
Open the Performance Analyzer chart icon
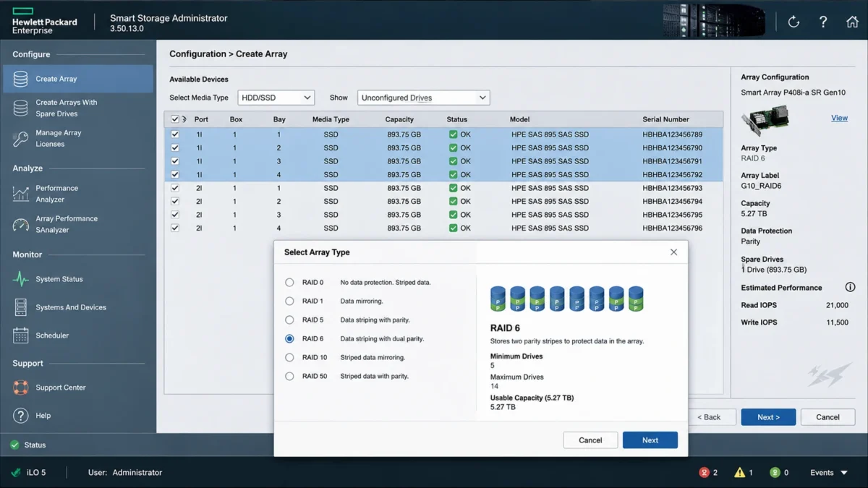point(21,194)
